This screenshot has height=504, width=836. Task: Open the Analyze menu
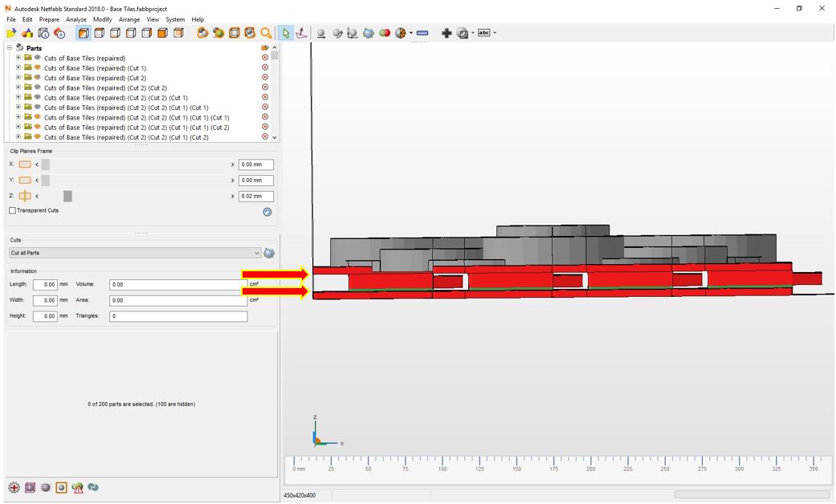[76, 19]
